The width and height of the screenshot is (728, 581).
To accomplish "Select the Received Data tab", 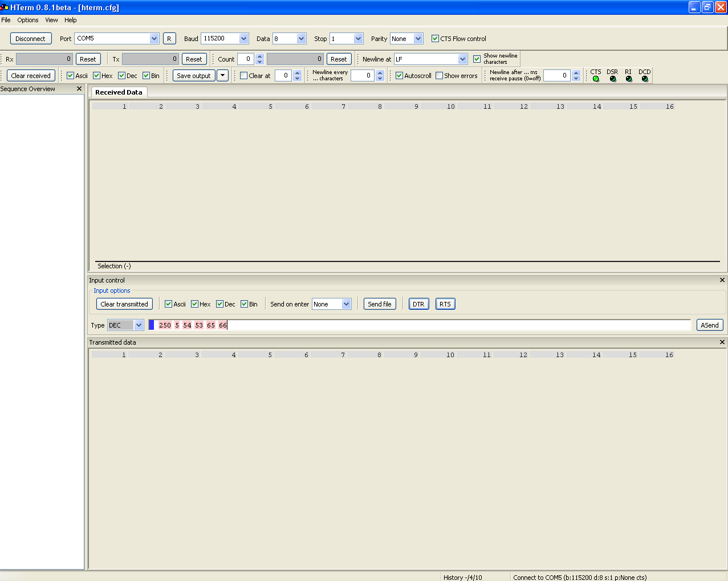I will point(119,92).
